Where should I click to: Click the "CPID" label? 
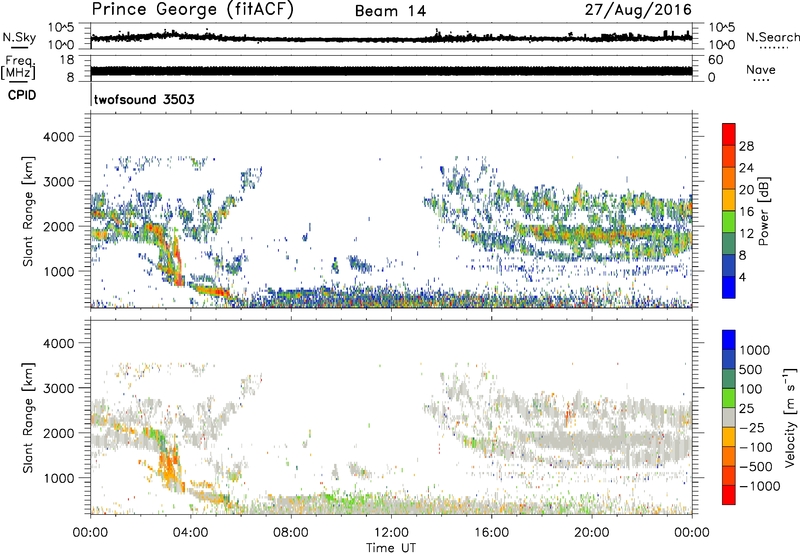[22, 95]
